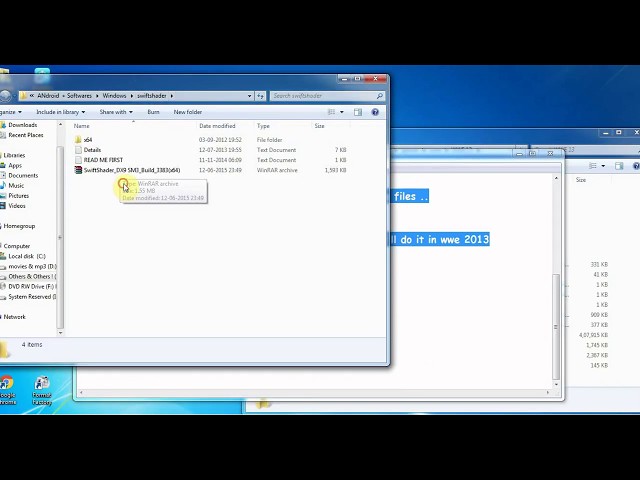The image size is (640, 480).
Task: Click the text window's horizontal scroll left arrow
Action: click(81, 393)
